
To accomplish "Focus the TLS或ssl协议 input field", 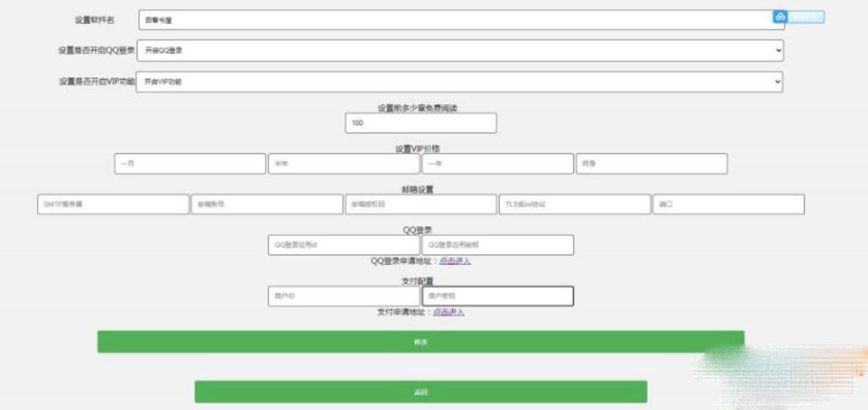I will click(574, 205).
